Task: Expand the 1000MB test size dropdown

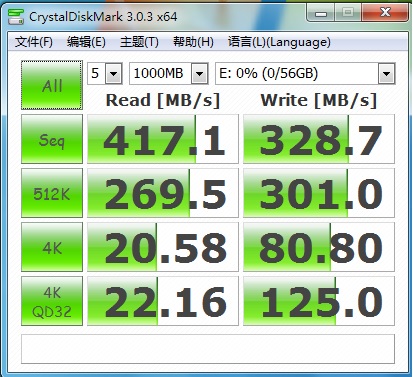Action: 199,73
